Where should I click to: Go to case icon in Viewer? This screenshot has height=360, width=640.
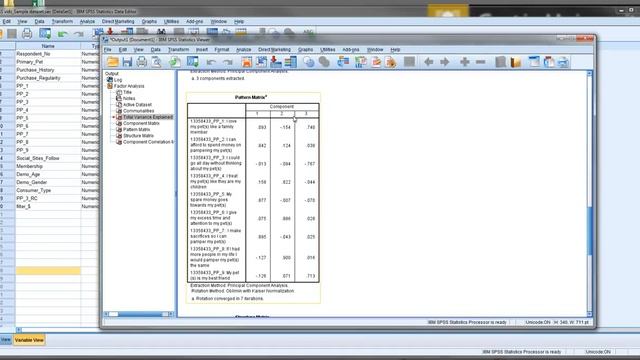[x=261, y=62]
